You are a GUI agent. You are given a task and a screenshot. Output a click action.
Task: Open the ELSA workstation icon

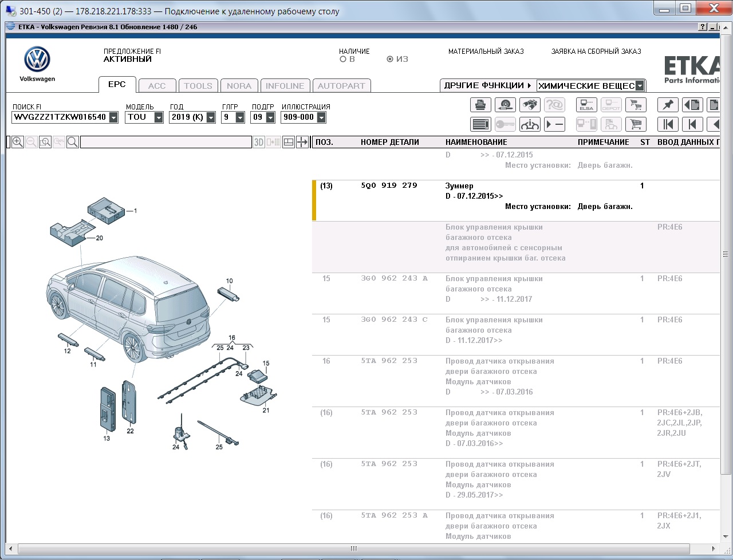coord(586,105)
